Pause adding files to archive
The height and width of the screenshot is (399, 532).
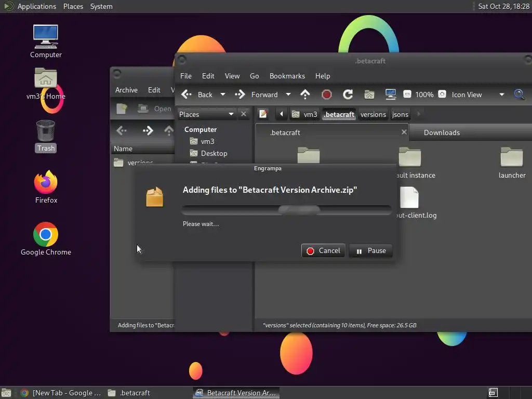tap(370, 251)
